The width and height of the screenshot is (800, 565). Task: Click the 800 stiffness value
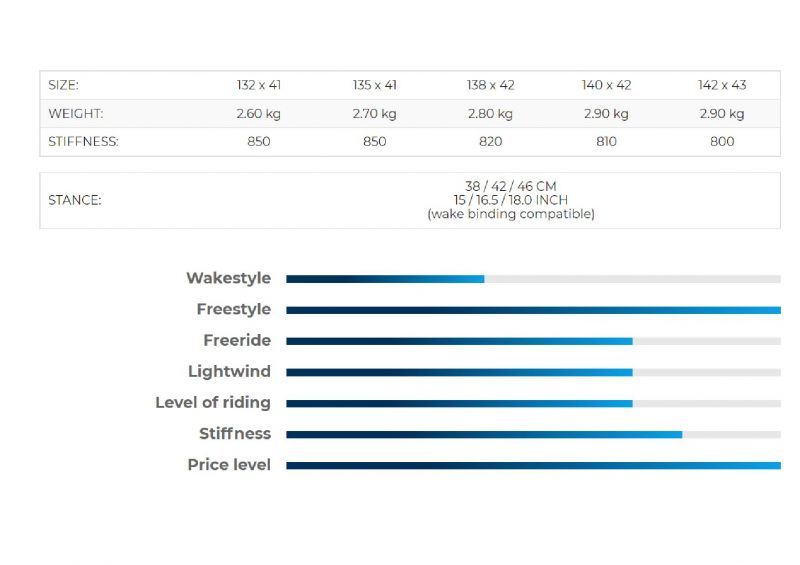pos(722,141)
